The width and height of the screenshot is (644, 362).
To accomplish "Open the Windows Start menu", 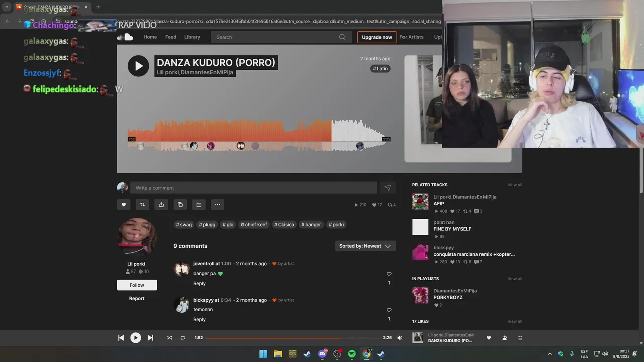I will tap(263, 354).
